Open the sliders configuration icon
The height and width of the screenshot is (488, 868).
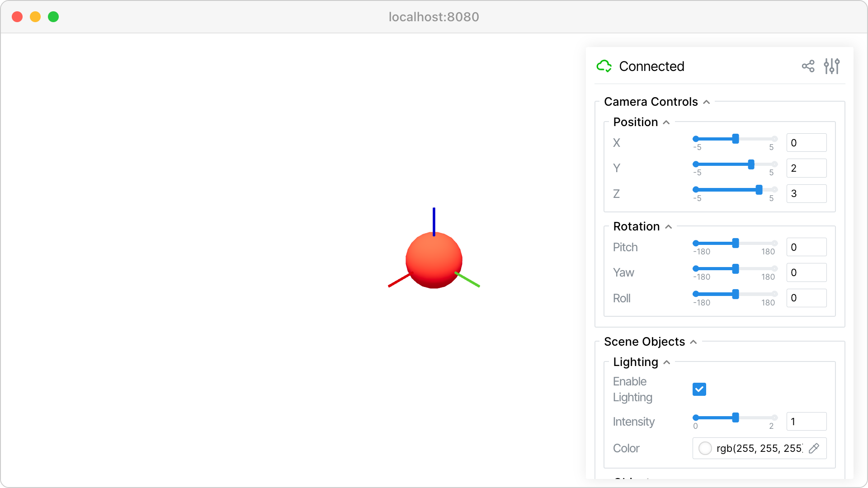point(832,66)
